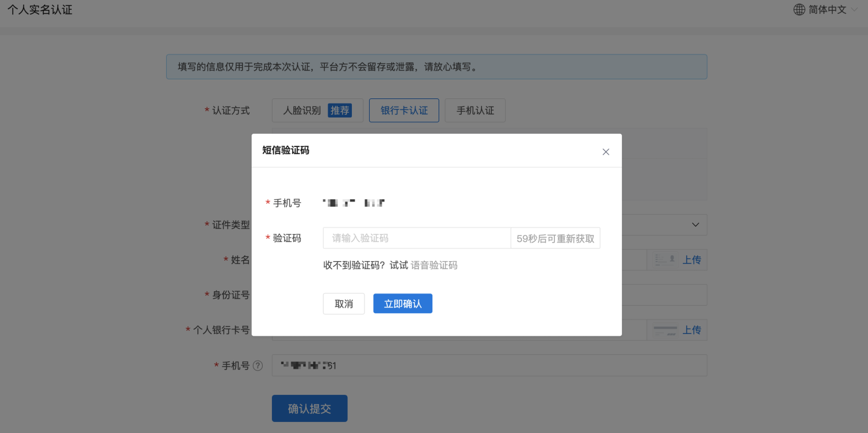Click 取消 in the SMS dialog
Viewport: 868px width, 433px height.
pos(344,304)
